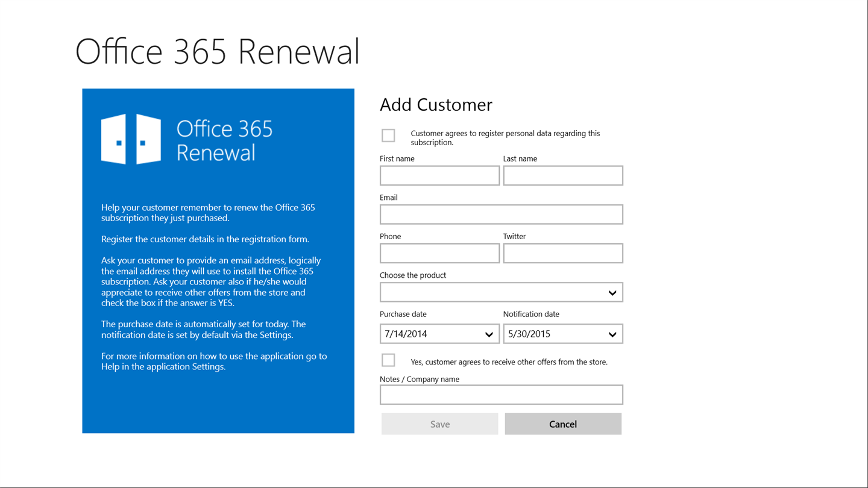Click into the Email field
Viewport: 868px width, 488px height.
(502, 214)
